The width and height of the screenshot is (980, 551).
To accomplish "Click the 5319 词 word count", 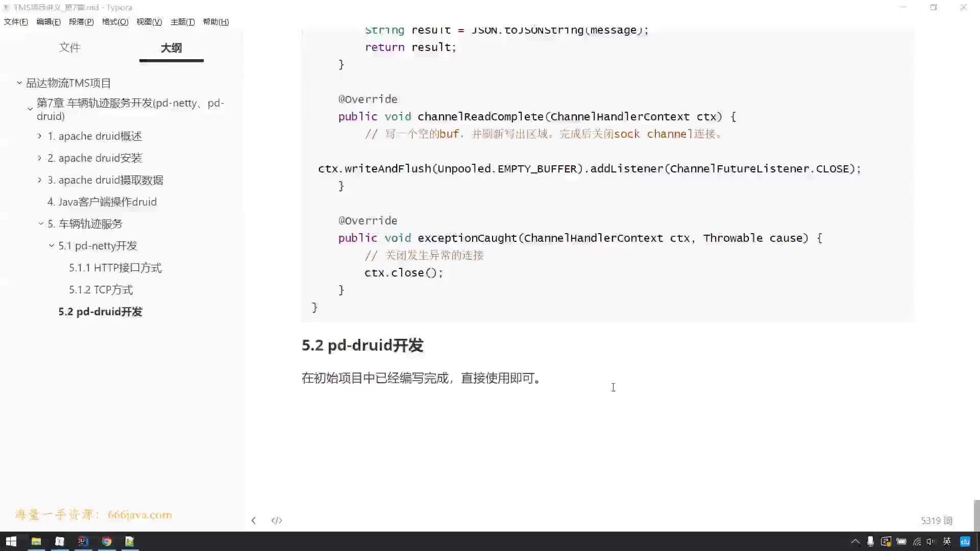I will 937,520.
